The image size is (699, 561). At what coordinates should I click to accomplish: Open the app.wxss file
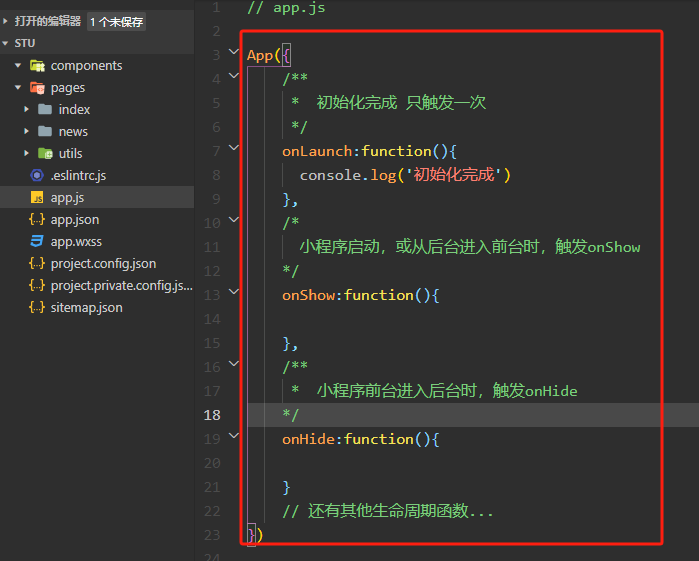(76, 242)
